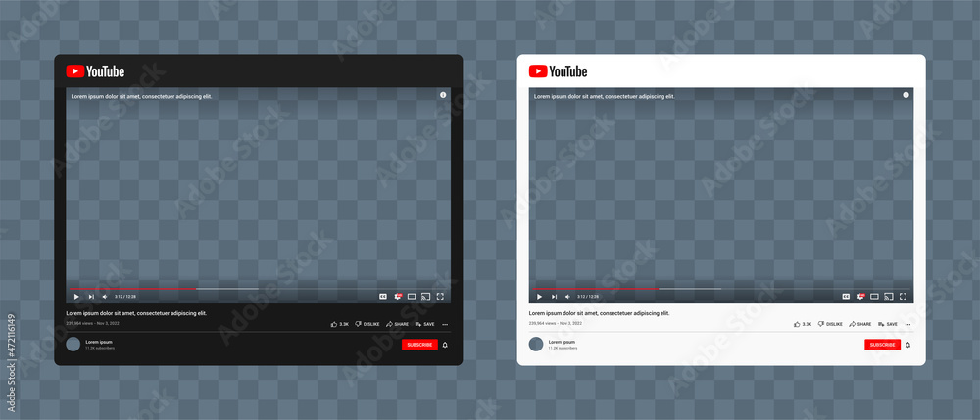Click the 3:12 / 12:28 time display in the light player

pyautogui.click(x=588, y=297)
